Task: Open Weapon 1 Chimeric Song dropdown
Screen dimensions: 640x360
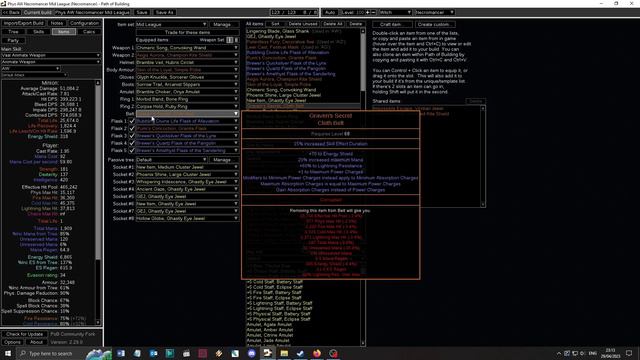Action: [x=187, y=48]
